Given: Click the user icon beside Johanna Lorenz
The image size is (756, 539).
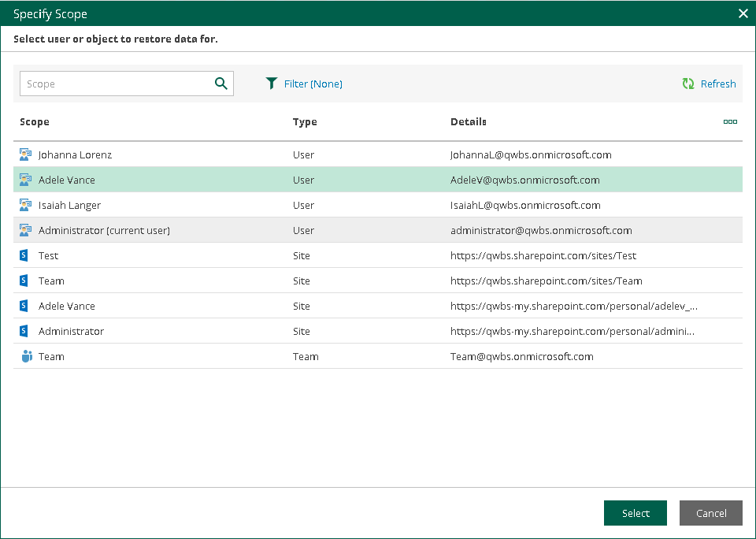Looking at the screenshot, I should (x=25, y=155).
